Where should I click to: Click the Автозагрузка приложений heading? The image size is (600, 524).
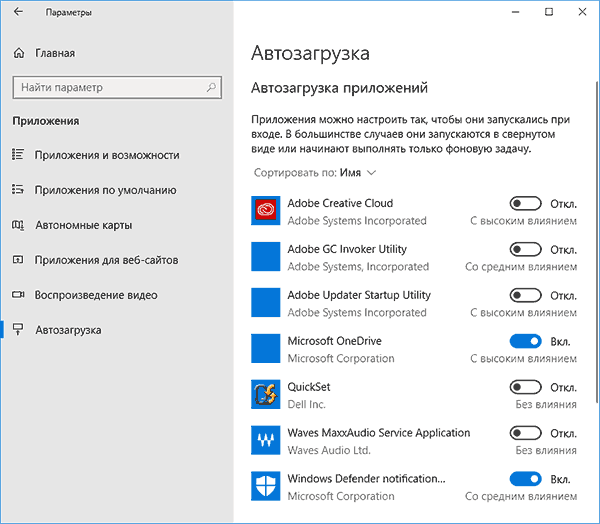tap(339, 88)
